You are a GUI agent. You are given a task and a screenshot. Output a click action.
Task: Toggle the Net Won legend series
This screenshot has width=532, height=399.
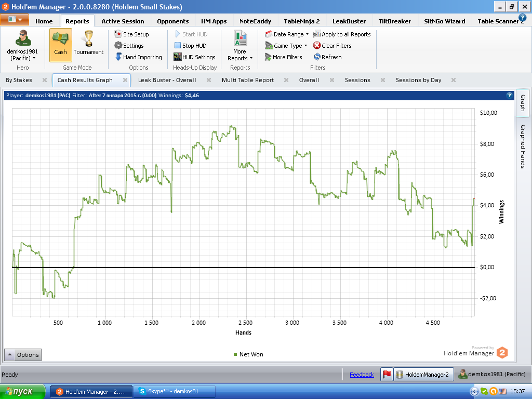[248, 354]
